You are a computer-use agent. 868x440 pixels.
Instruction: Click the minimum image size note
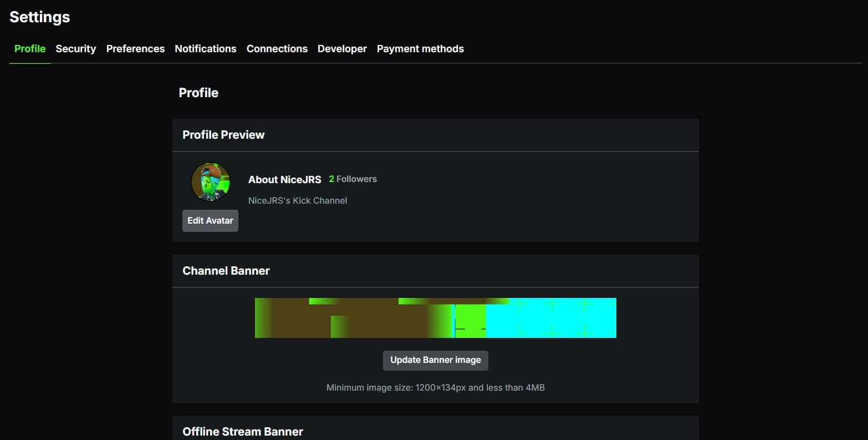(436, 387)
